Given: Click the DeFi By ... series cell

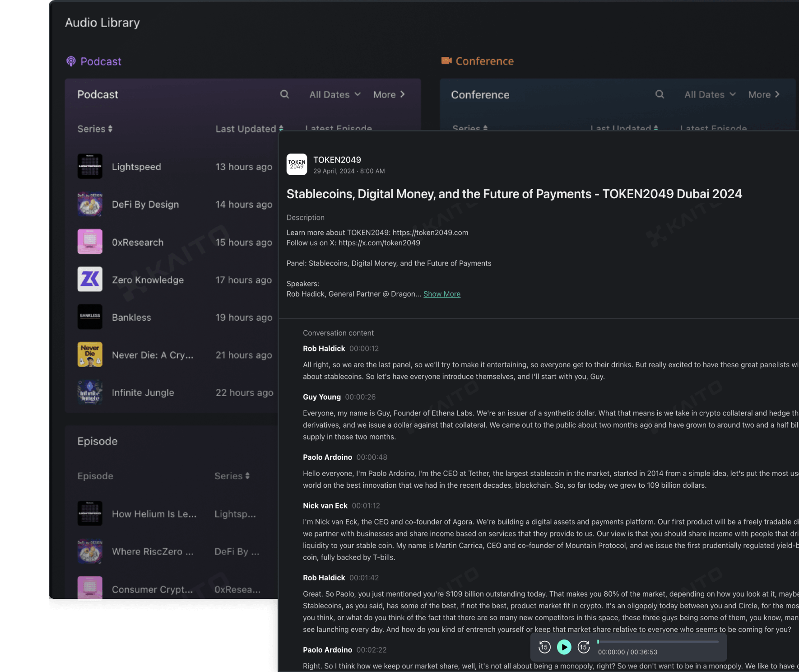Looking at the screenshot, I should 237,551.
